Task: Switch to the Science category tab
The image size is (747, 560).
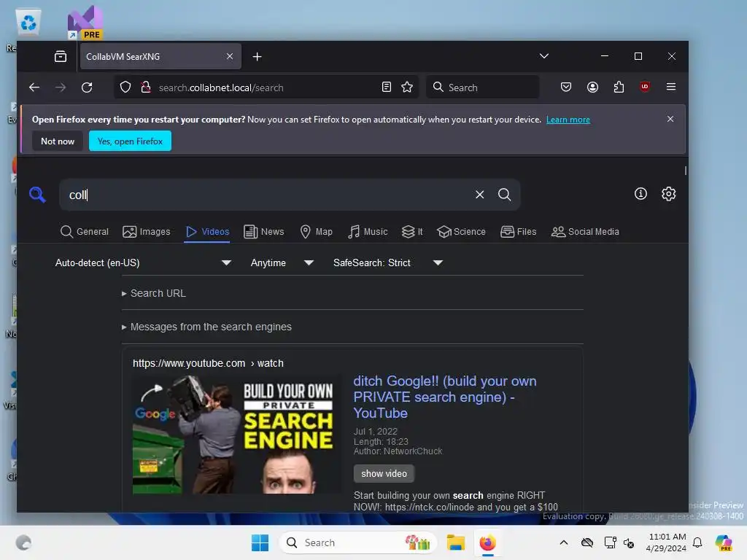Action: point(461,232)
